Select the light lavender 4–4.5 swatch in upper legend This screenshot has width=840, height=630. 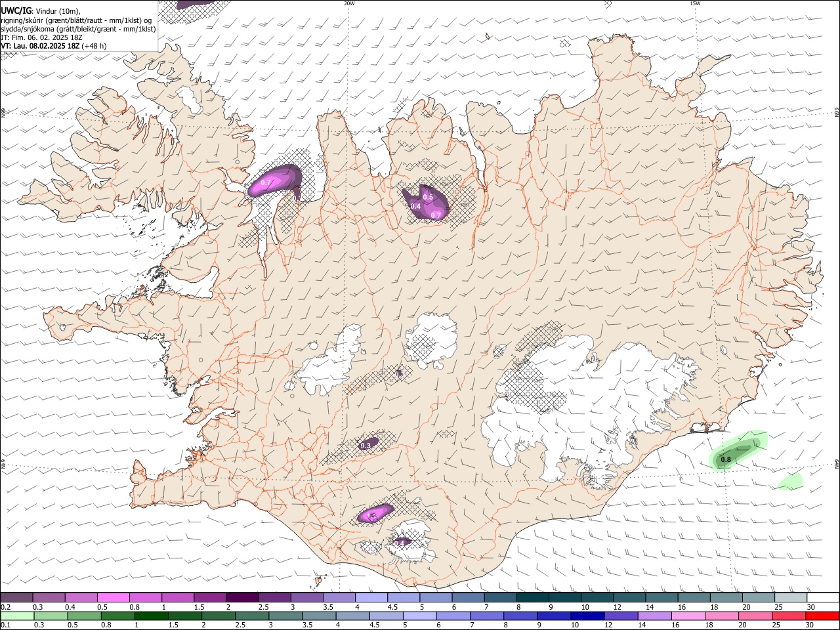click(x=371, y=597)
